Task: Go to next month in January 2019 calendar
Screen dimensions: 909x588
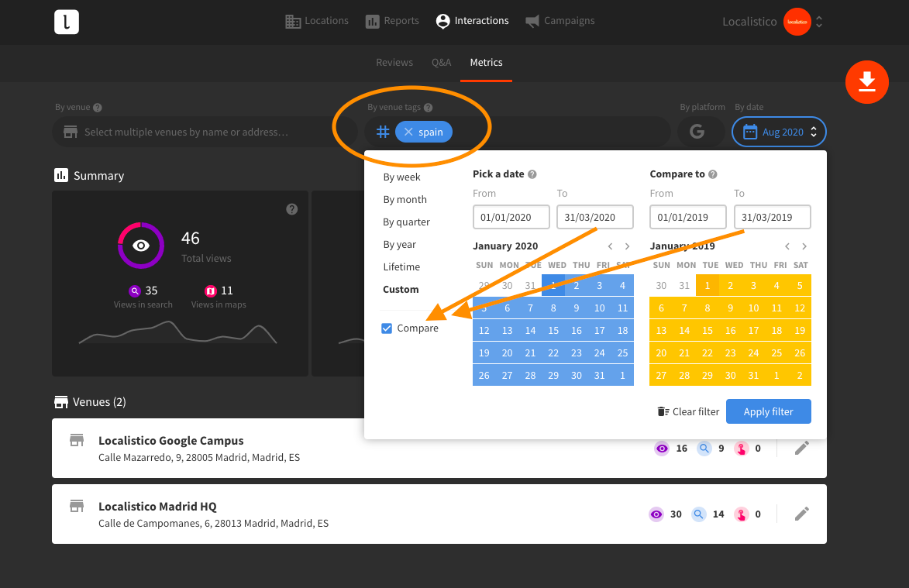Action: [x=804, y=246]
